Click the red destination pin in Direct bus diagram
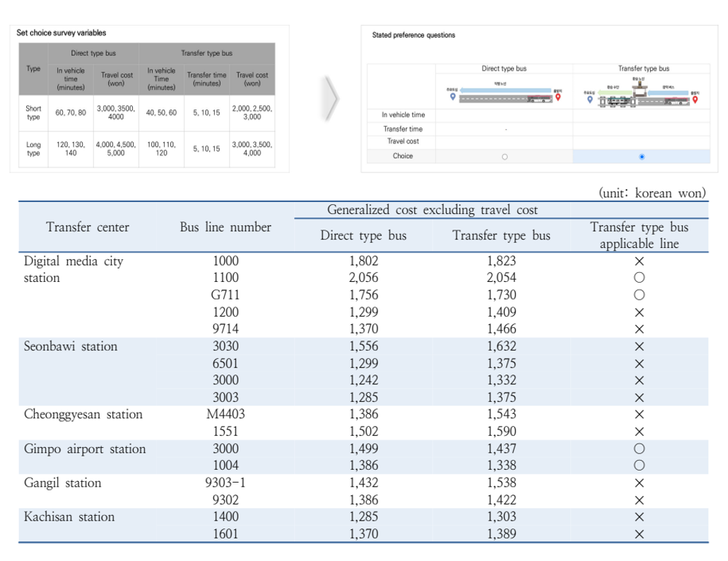The image size is (728, 561). [558, 98]
